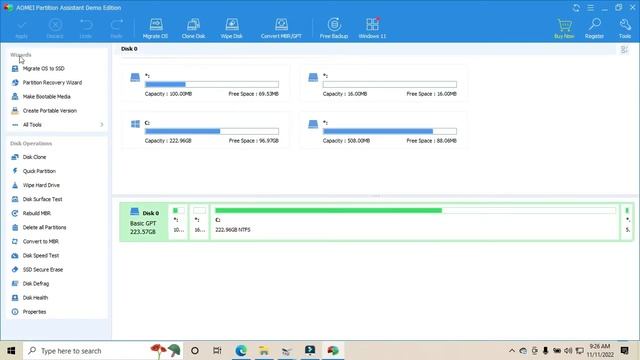Refresh using the title bar reload icon
The width and height of the screenshot is (640, 360).
click(x=576, y=8)
